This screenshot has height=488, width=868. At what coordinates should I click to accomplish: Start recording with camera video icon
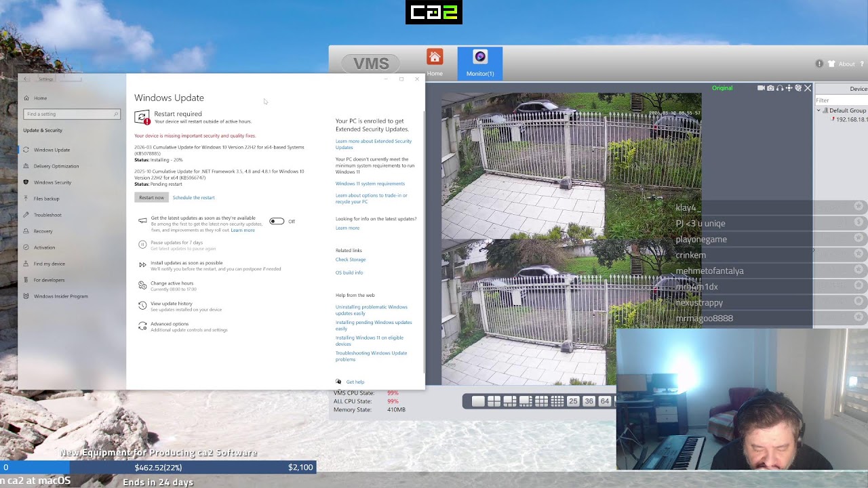pos(761,88)
